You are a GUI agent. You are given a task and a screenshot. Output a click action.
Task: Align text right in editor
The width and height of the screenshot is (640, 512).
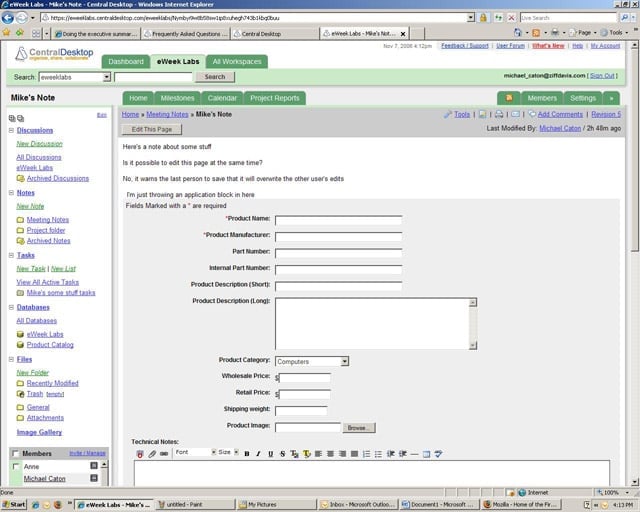(x=342, y=454)
